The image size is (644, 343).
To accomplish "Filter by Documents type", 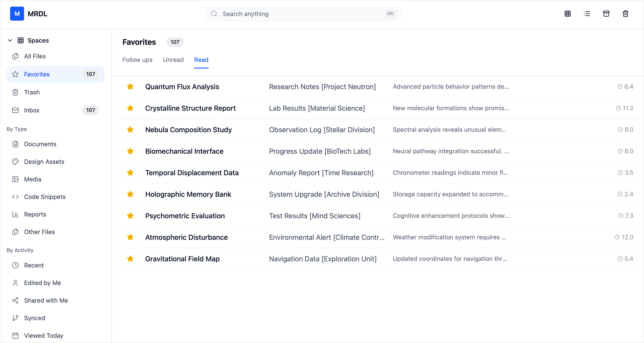I will [56, 144].
